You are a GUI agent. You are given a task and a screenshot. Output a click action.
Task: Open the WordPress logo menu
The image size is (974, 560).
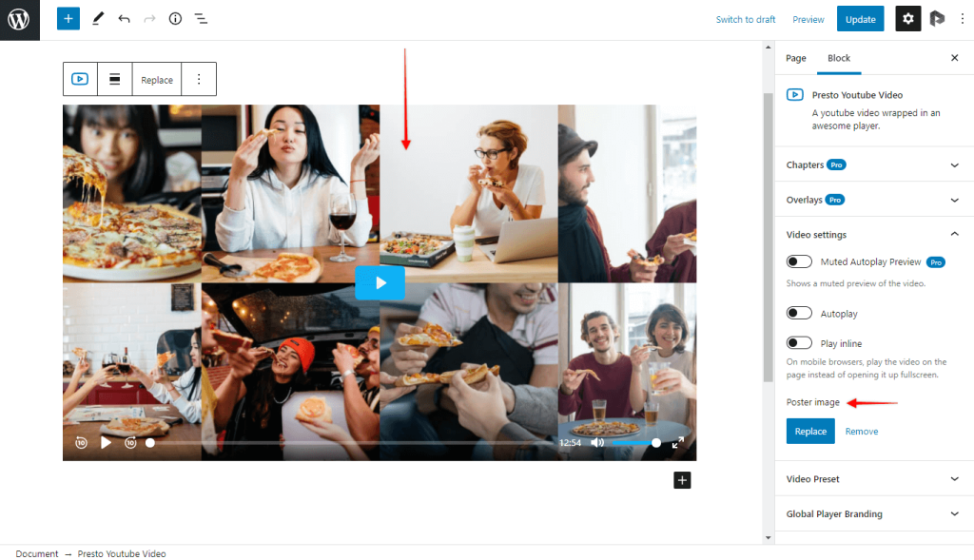19,20
